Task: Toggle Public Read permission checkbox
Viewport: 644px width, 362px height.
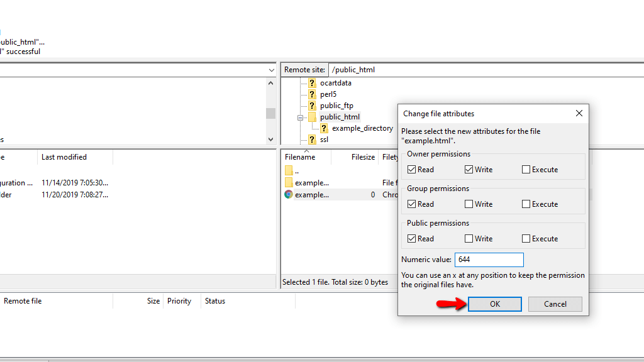Action: coord(411,238)
